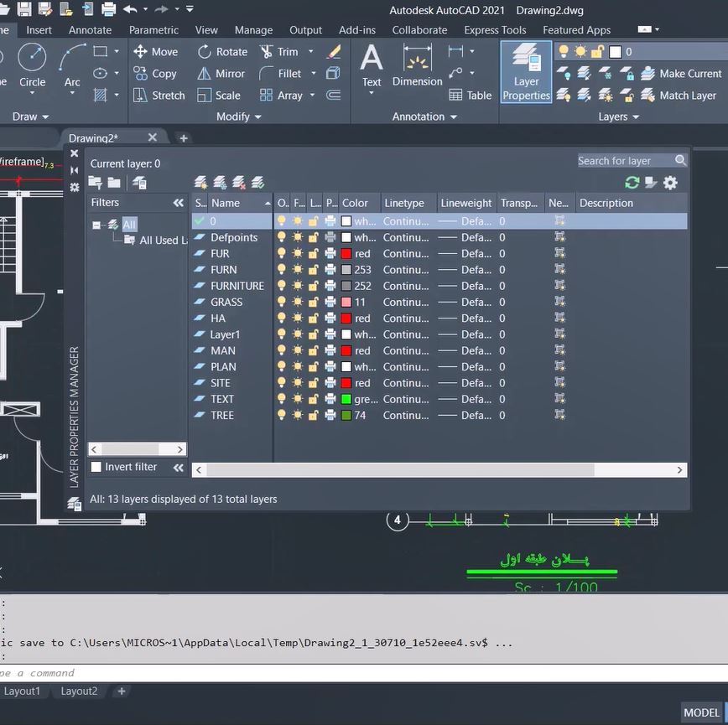The width and height of the screenshot is (728, 725).
Task: Open the Parametric ribbon tab
Action: pyautogui.click(x=153, y=30)
